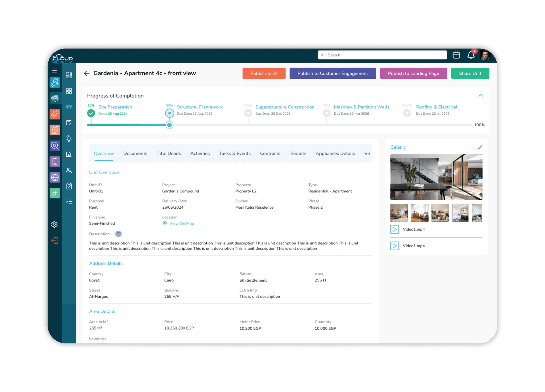Collapse the Progress of Completion panel

(x=481, y=95)
